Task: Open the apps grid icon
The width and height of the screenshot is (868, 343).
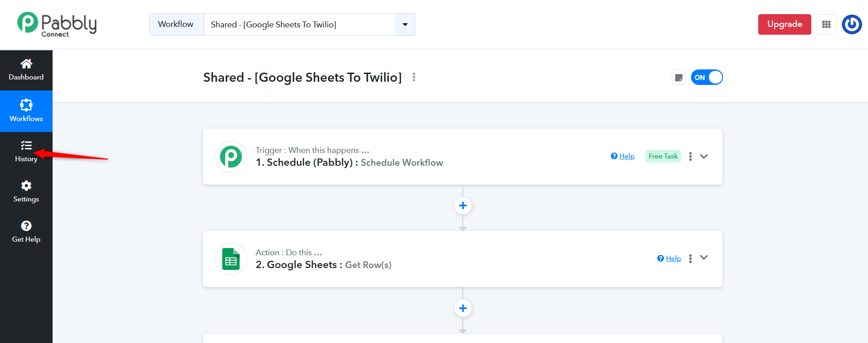Action: coord(826,24)
